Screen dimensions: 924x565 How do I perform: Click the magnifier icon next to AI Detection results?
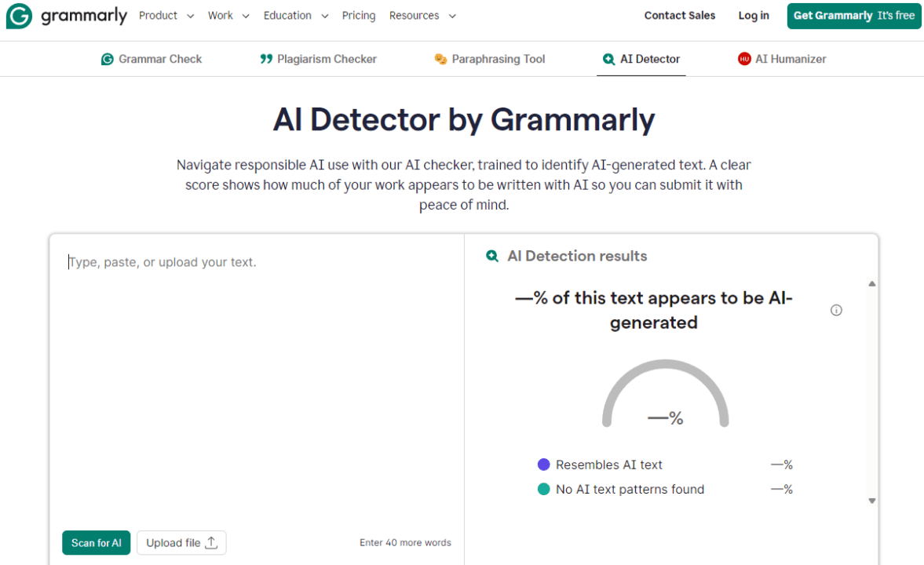[x=492, y=256]
